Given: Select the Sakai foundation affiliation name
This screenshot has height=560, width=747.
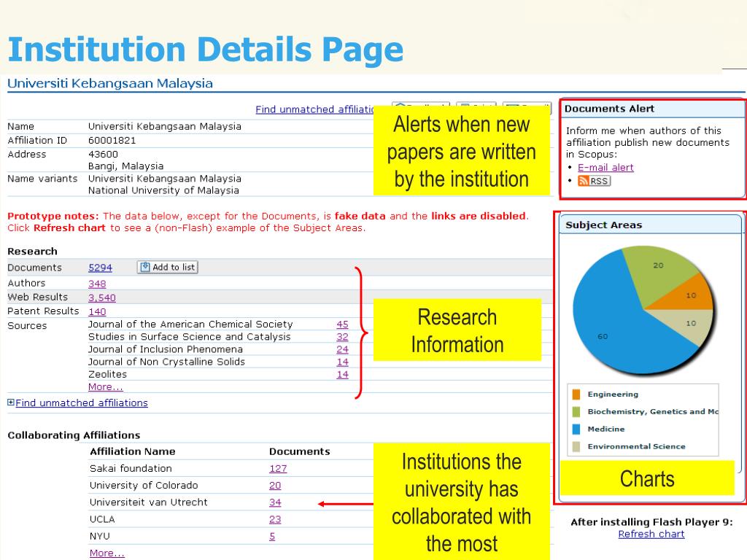Looking at the screenshot, I should 131,469.
